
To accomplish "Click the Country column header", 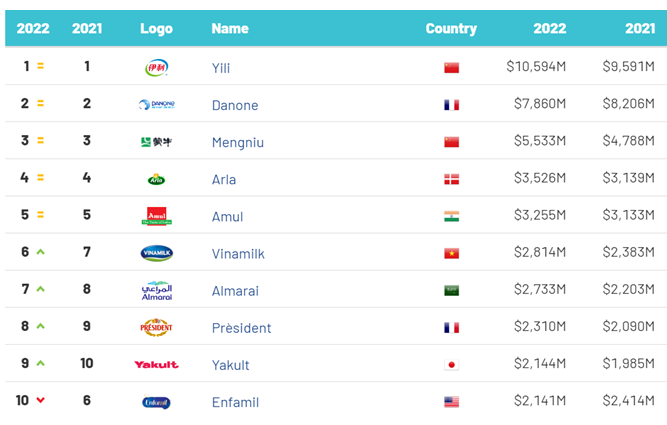I will (451, 29).
